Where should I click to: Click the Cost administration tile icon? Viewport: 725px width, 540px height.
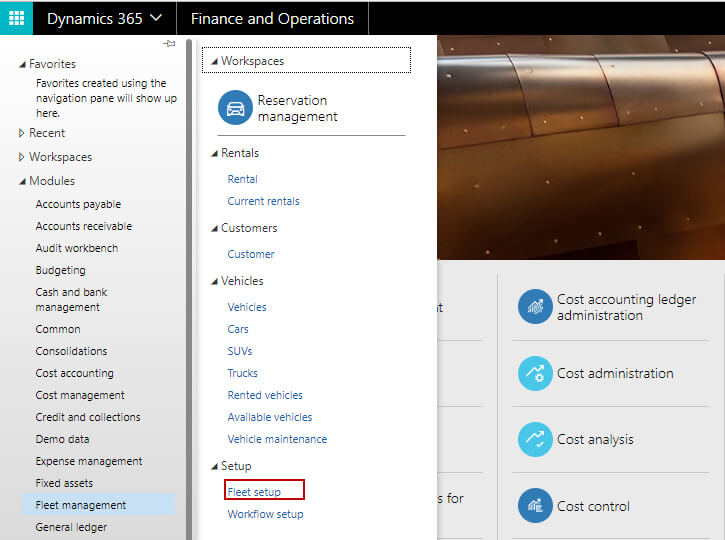point(535,373)
